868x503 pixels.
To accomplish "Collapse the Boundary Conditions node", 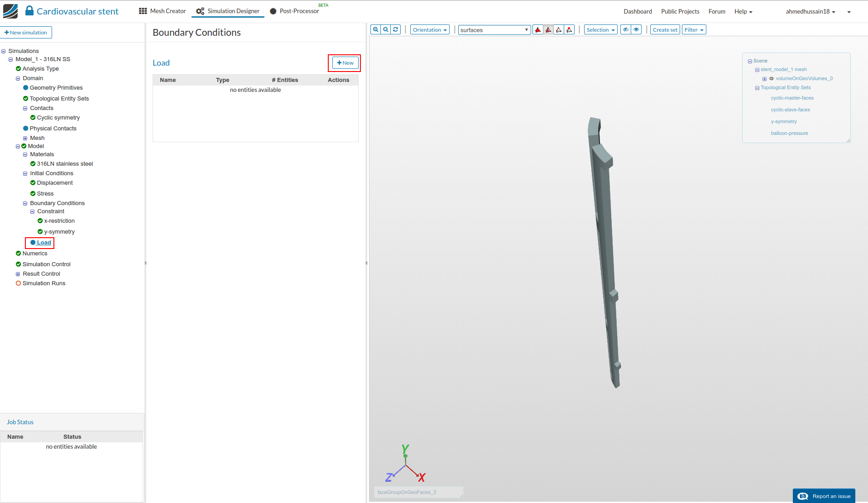I will pos(25,204).
